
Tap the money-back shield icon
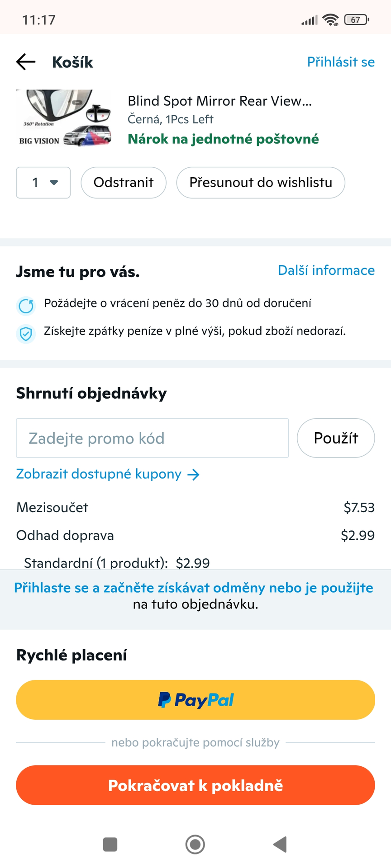coord(26,334)
